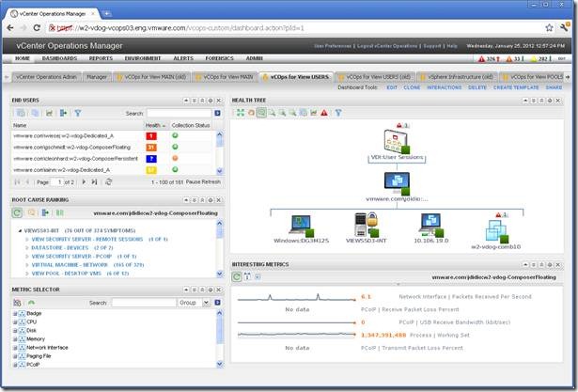Click Pause Refresh in End Users panel
The height and width of the screenshot is (392, 578).
click(x=203, y=181)
